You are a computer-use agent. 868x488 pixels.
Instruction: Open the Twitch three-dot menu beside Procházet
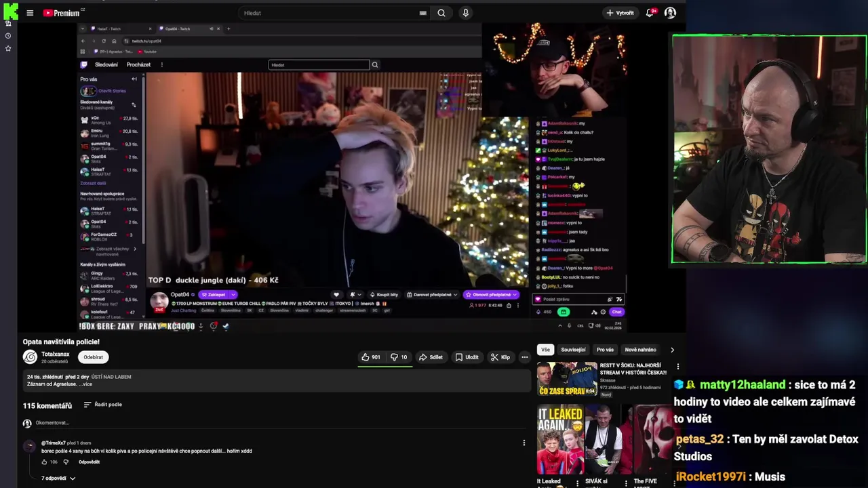pos(161,65)
